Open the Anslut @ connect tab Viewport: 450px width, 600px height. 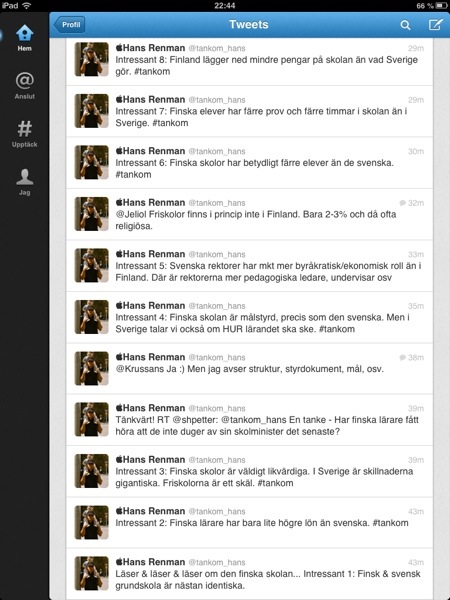(x=24, y=86)
